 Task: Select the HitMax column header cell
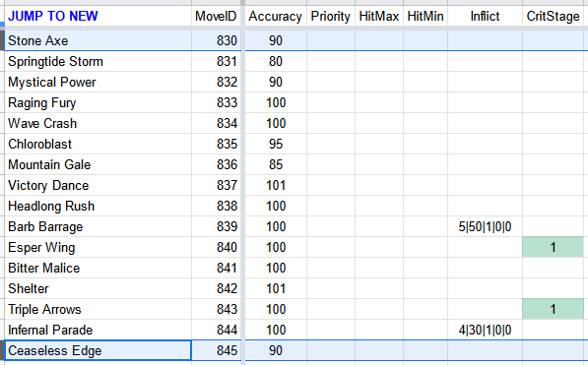click(379, 16)
